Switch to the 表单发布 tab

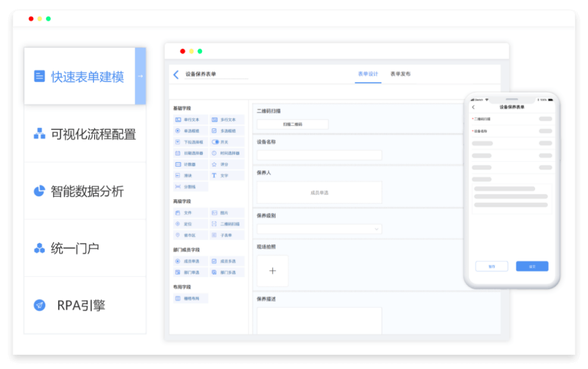pos(400,74)
